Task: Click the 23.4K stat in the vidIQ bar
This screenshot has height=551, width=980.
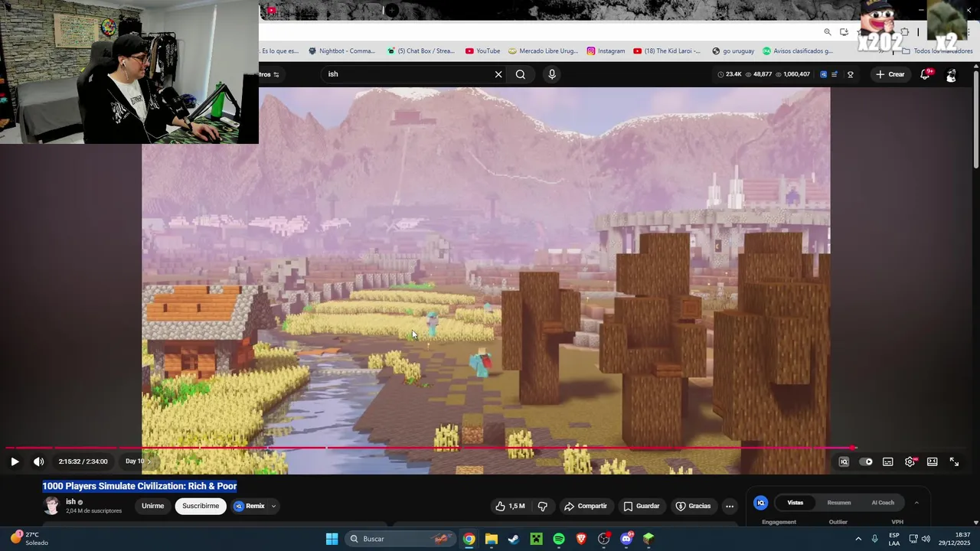Action: pos(730,74)
